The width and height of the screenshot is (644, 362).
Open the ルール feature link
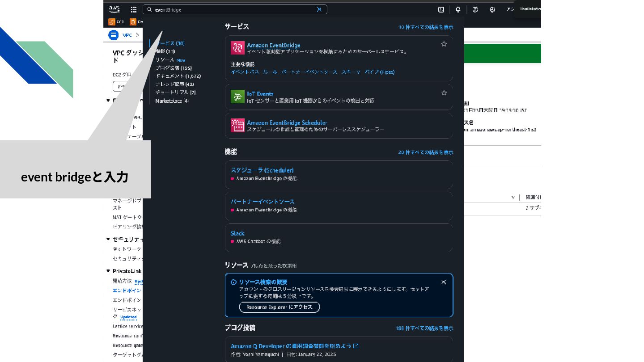[270, 72]
